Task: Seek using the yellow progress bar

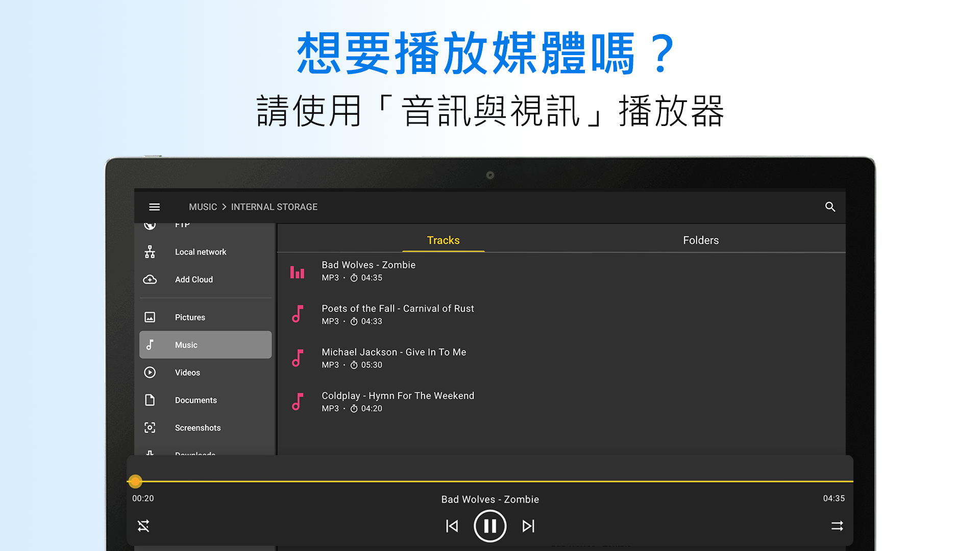Action: point(490,481)
